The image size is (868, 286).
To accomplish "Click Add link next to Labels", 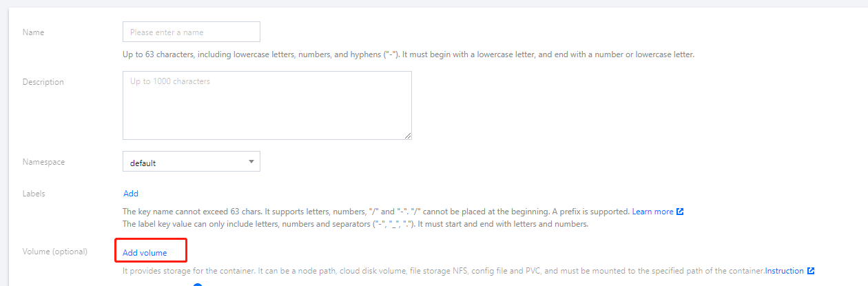I will 131,194.
